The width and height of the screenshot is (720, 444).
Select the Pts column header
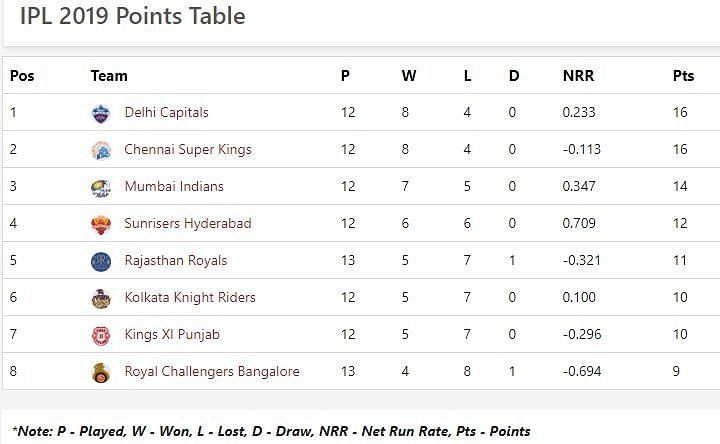683,76
